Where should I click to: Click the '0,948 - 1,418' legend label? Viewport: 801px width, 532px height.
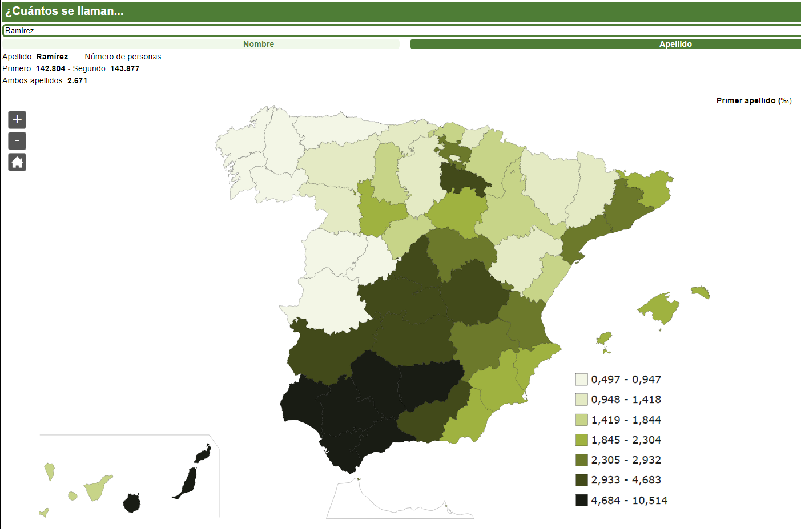[626, 400]
